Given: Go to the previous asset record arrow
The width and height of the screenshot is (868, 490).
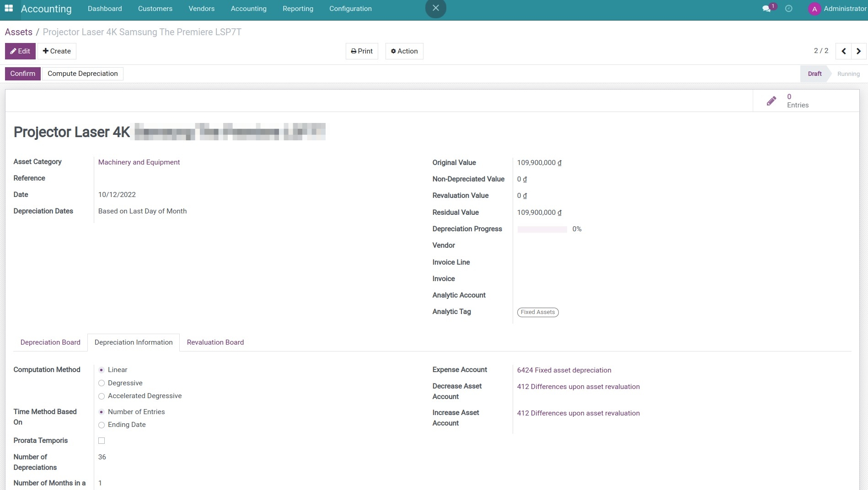Looking at the screenshot, I should [x=843, y=51].
